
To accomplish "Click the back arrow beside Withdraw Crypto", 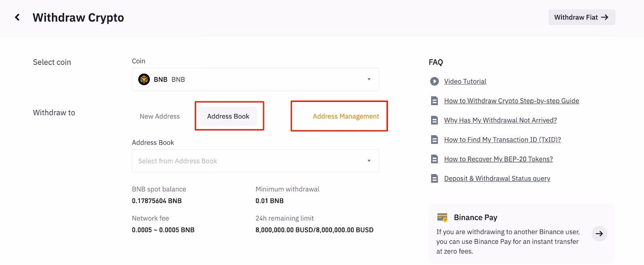I will click(x=17, y=17).
